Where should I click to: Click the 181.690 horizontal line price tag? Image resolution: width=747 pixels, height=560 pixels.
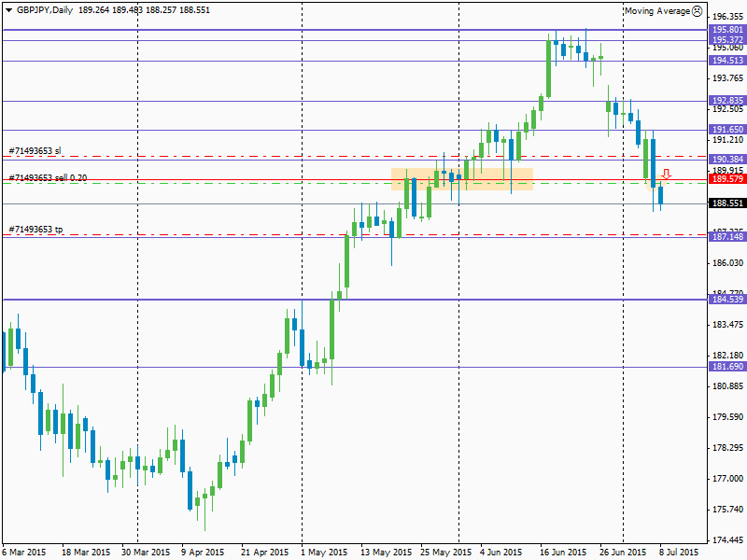pyautogui.click(x=727, y=367)
